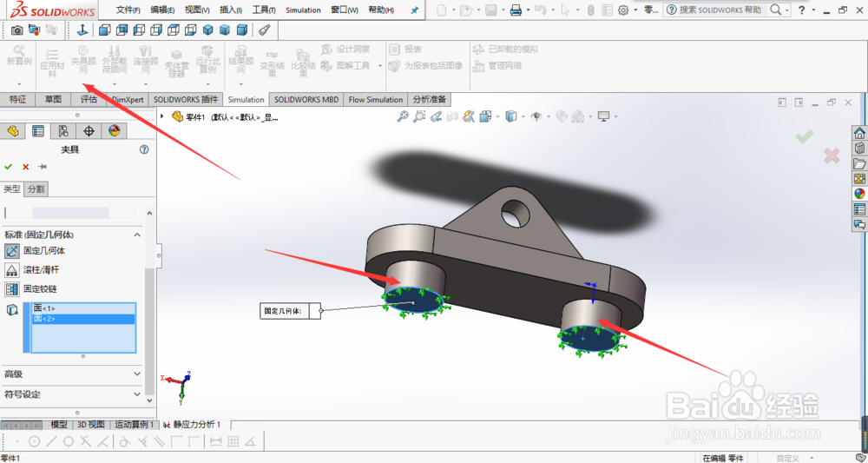Viewport: 868px width, 463px height.
Task: Expand the 零件1 flyout tree arrow
Action: 162,117
